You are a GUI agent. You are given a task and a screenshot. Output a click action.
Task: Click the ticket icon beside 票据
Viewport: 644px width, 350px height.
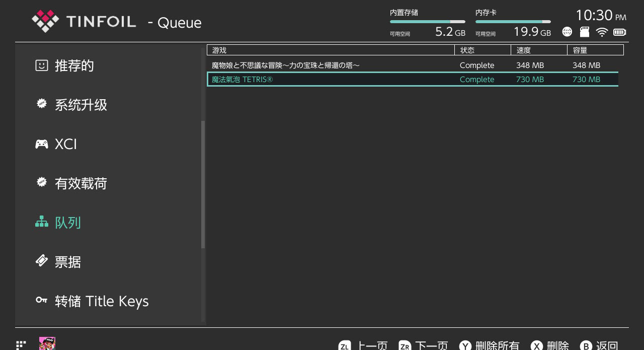pyautogui.click(x=42, y=261)
